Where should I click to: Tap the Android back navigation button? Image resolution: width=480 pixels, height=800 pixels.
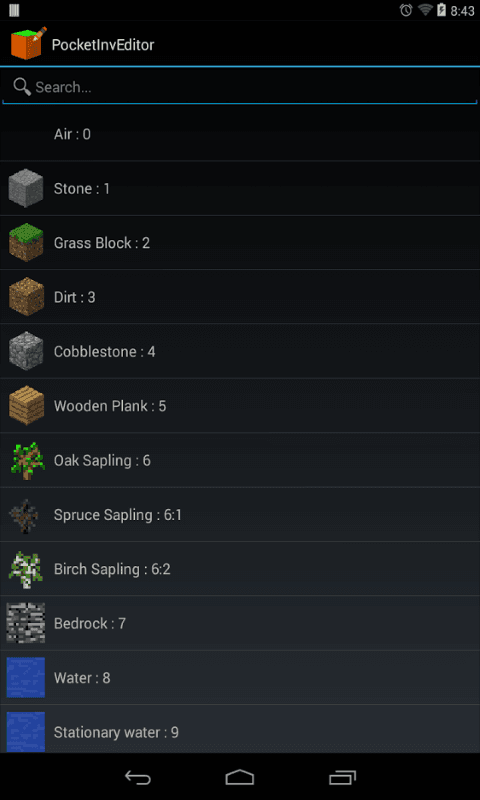click(138, 777)
